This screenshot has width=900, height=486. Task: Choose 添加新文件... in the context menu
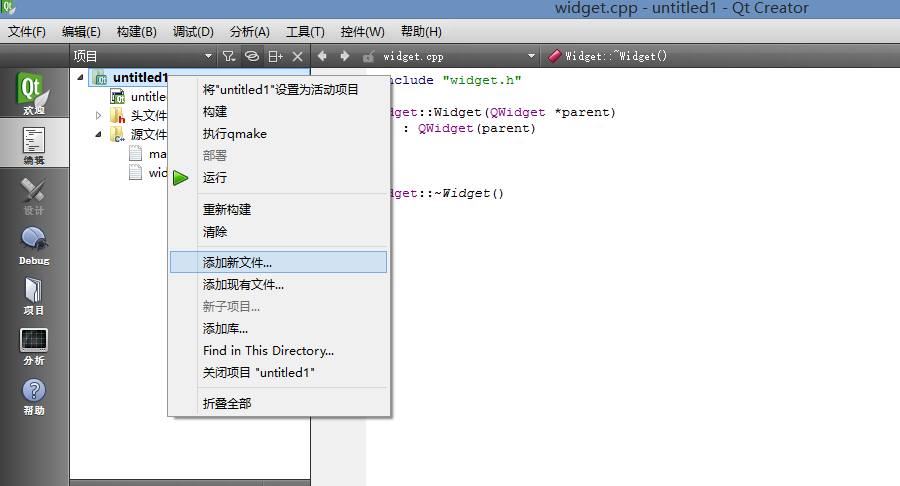278,262
